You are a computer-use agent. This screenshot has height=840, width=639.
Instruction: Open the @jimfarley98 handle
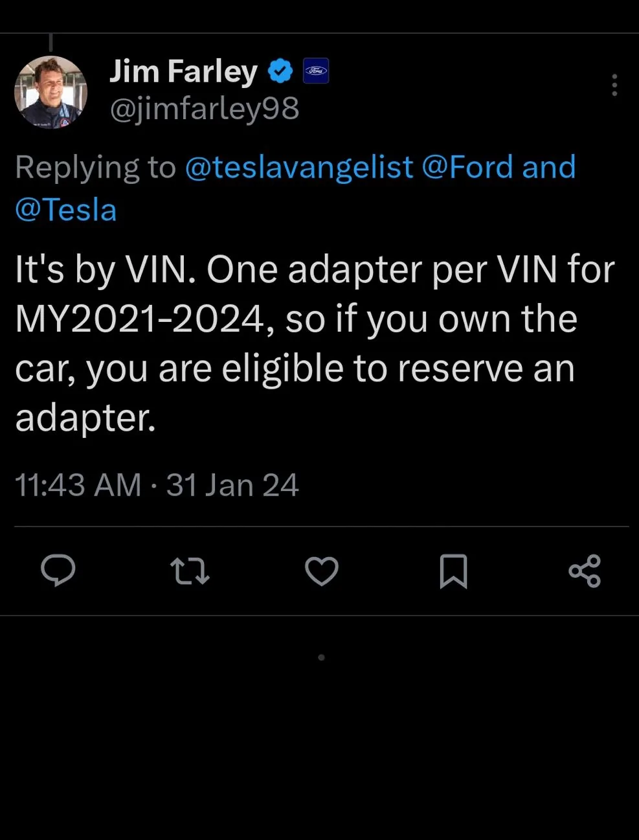(x=205, y=108)
